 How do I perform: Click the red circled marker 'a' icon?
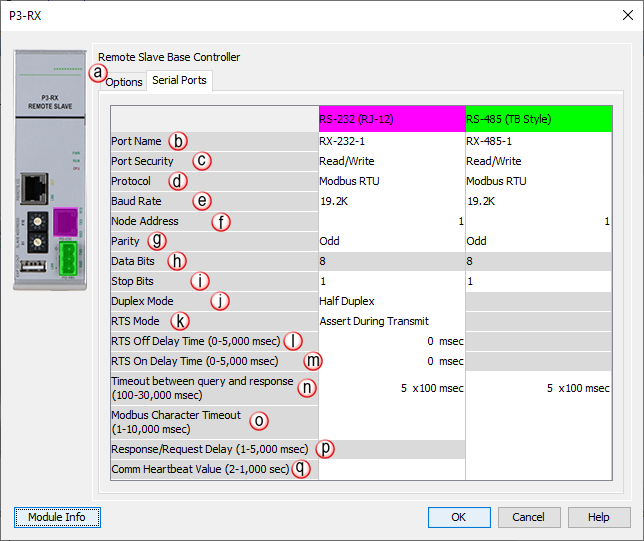(97, 72)
